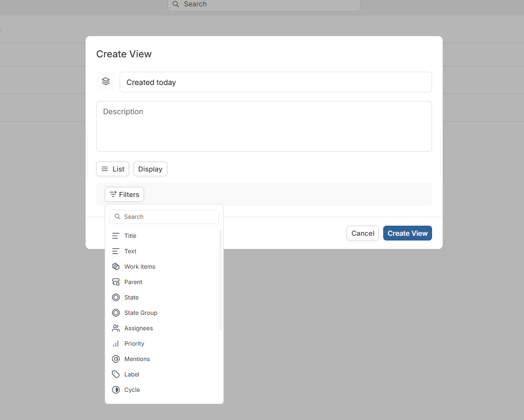Cancel the Create View dialog
The height and width of the screenshot is (420, 524).
pyautogui.click(x=362, y=233)
